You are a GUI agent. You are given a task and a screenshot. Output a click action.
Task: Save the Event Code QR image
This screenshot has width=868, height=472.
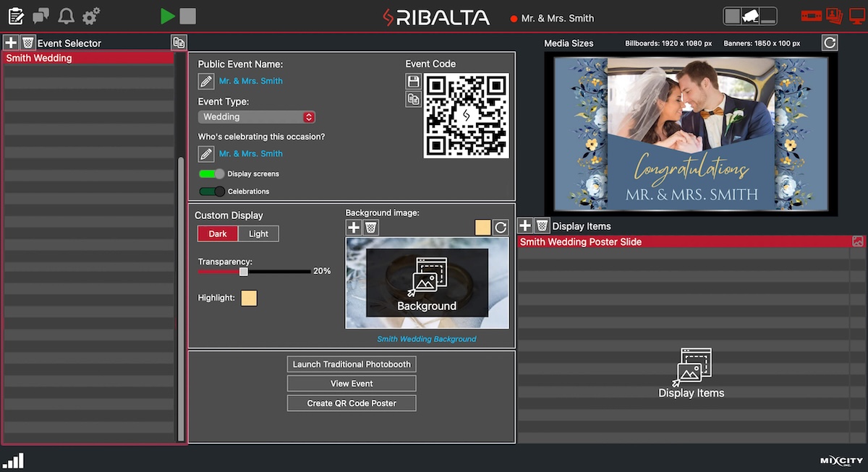coord(413,81)
